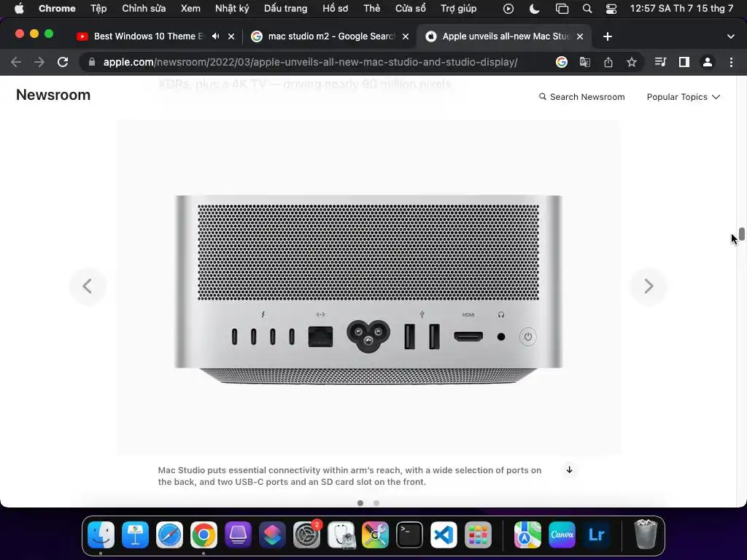Open the Chrome three-dot menu
The height and width of the screenshot is (560, 747).
click(731, 62)
